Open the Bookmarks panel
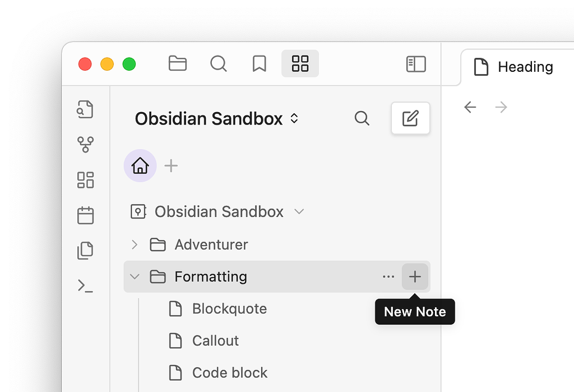This screenshot has height=392, width=574. click(259, 63)
